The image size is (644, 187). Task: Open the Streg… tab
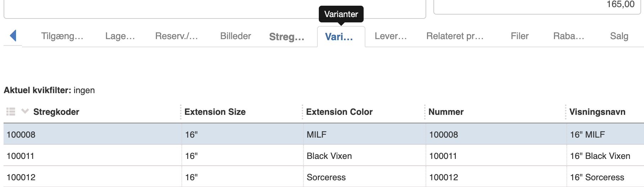coord(287,37)
